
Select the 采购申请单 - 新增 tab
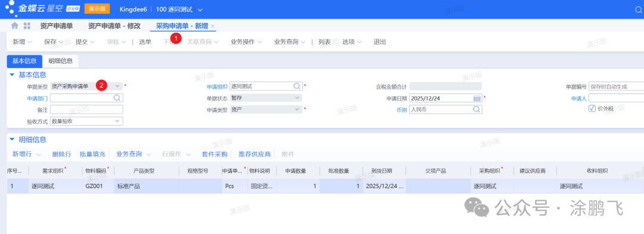click(x=181, y=26)
